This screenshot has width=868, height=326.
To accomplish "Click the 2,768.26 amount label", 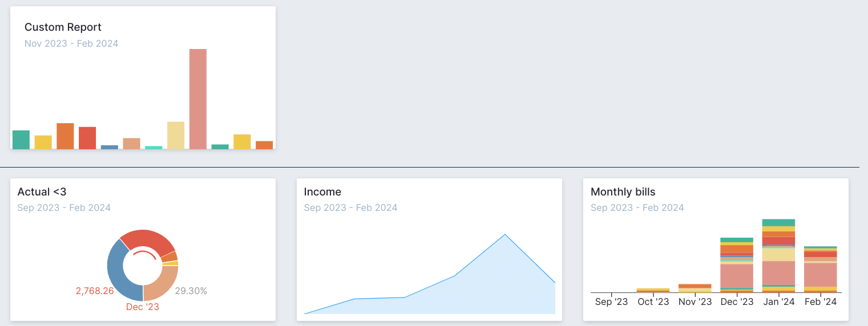I will pyautogui.click(x=95, y=291).
